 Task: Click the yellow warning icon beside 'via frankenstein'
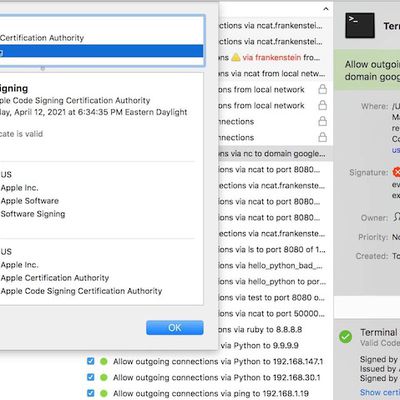tap(236, 57)
